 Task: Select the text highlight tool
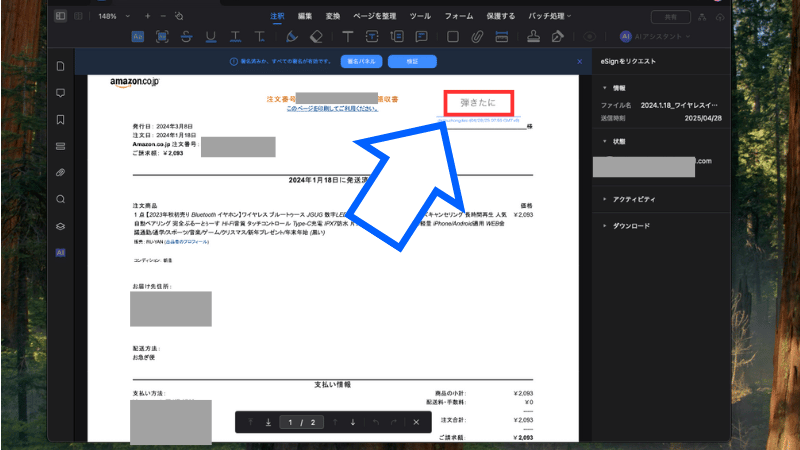pyautogui.click(x=138, y=36)
